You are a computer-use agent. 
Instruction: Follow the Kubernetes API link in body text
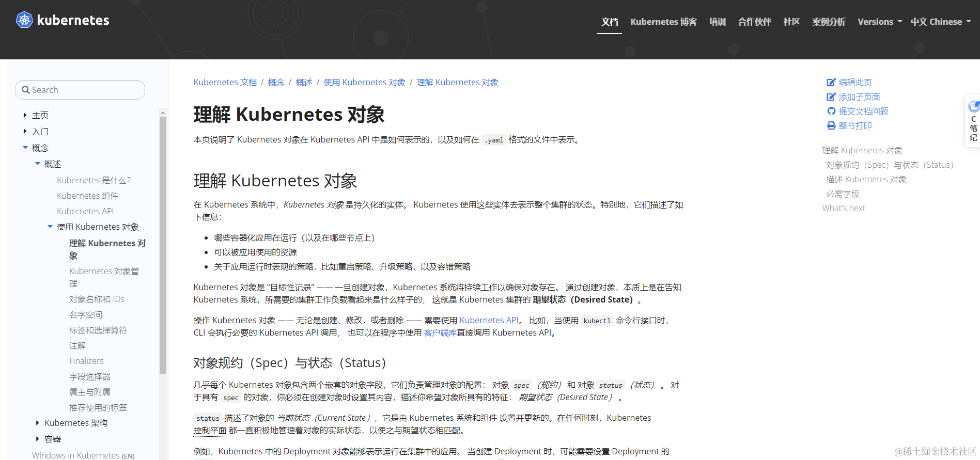click(x=489, y=320)
